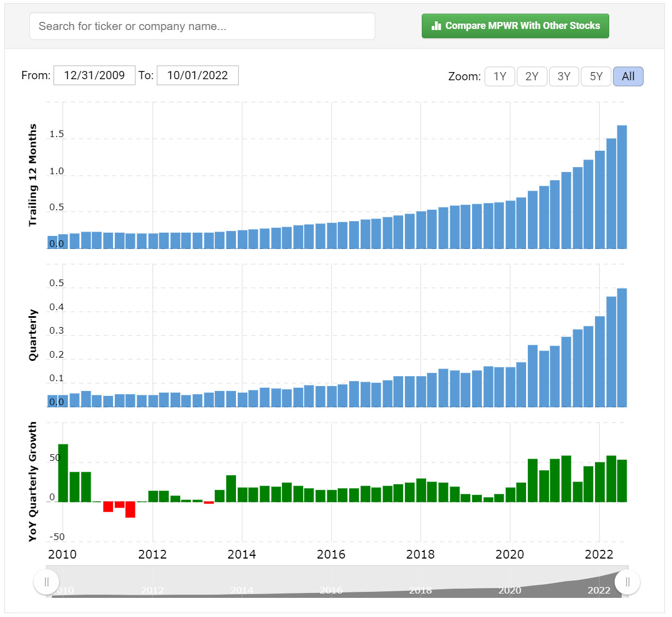Click the 2014 x-axis label
This screenshot has width=672, height=617.
pos(241,554)
